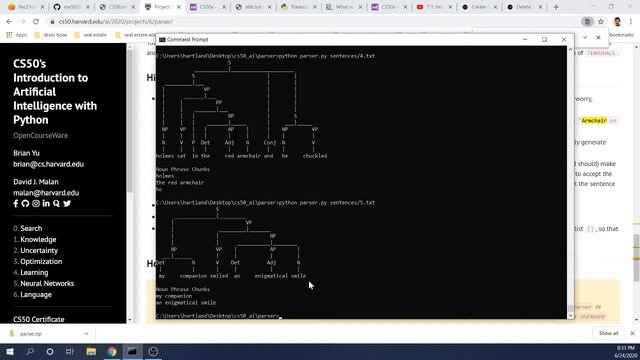This screenshot has height=360, width=640.
Task: Close the active Project tab
Action: (178, 7)
